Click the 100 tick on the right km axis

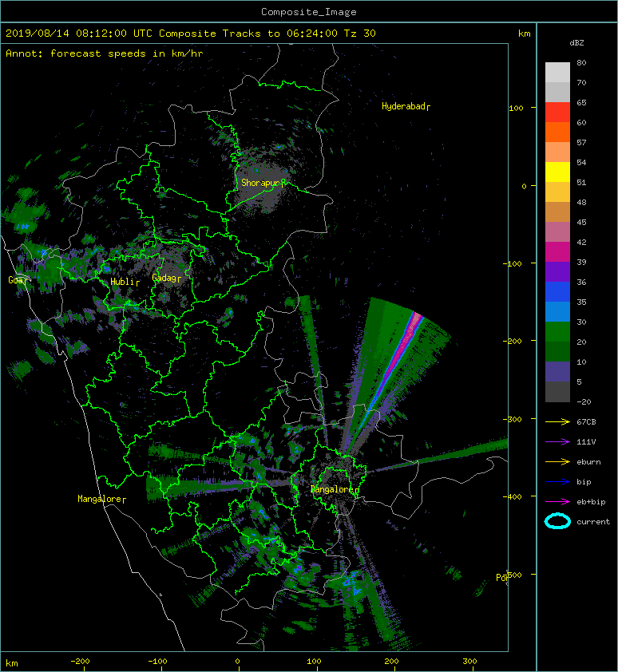click(516, 108)
